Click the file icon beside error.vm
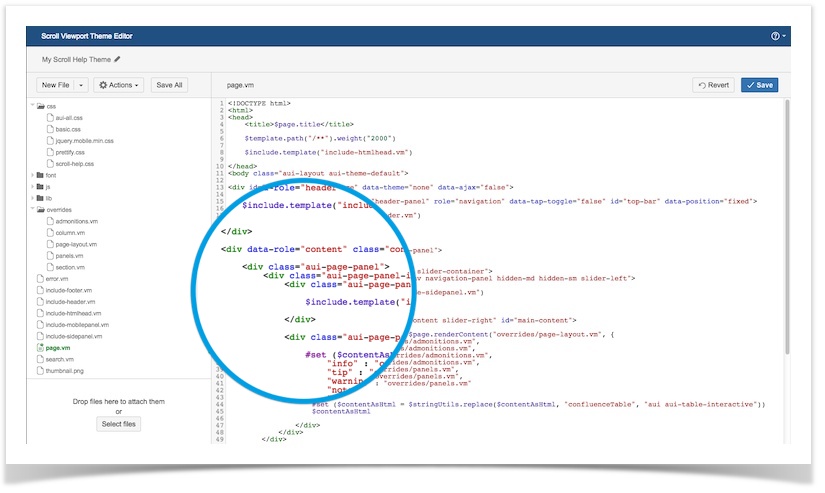This screenshot has width=825, height=493. coord(40,278)
